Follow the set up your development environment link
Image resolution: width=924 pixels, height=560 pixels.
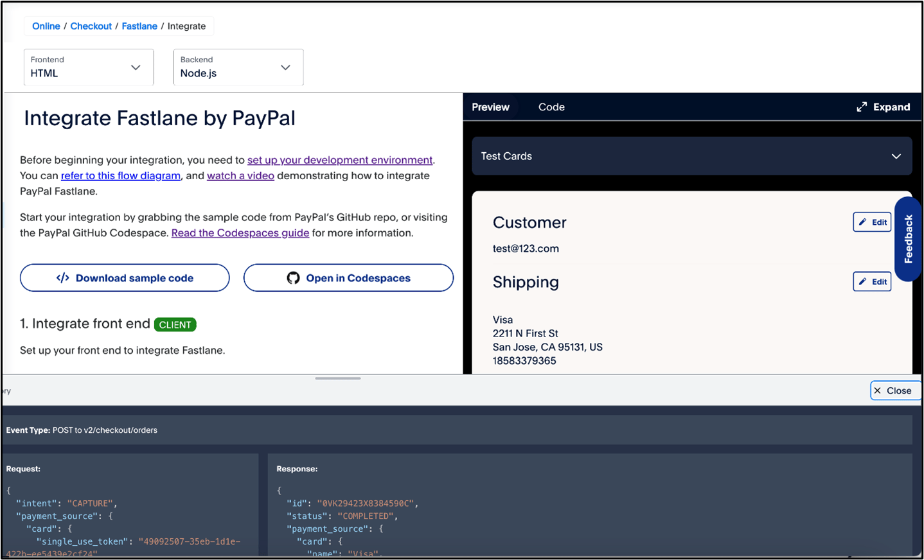click(340, 160)
